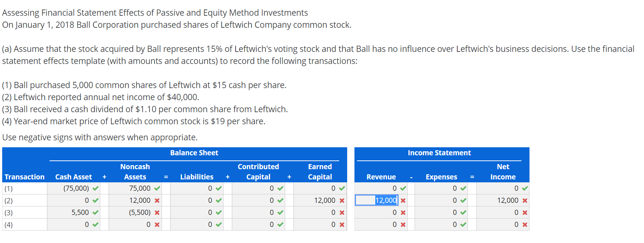Click the red X on row (3) Earned Capital
Screen dimensions: 644x243
(x=342, y=212)
